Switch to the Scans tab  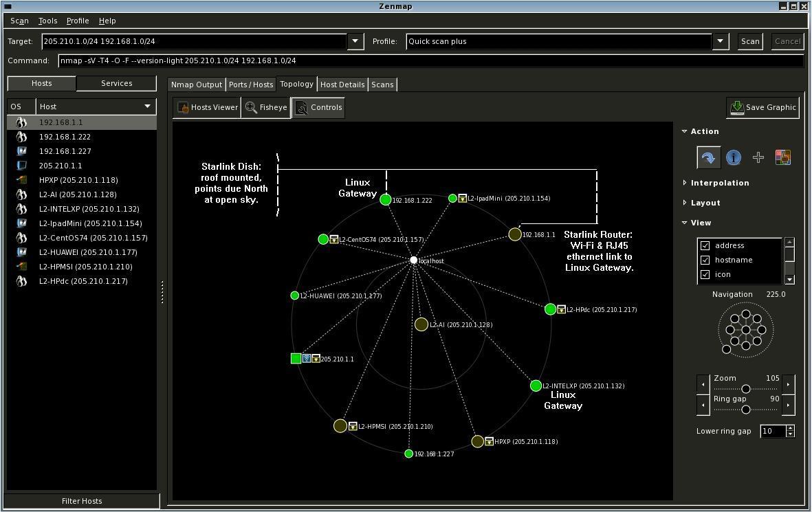(x=382, y=85)
